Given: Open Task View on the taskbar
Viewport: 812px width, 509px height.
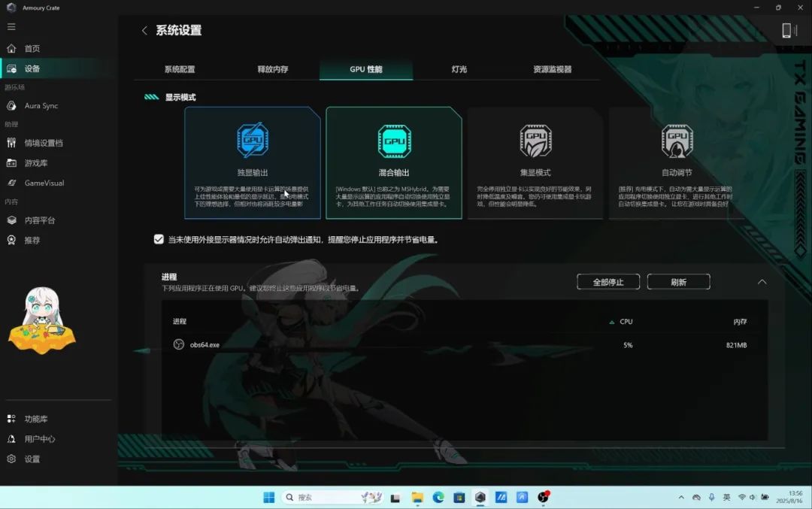Looking at the screenshot, I should click(x=395, y=498).
